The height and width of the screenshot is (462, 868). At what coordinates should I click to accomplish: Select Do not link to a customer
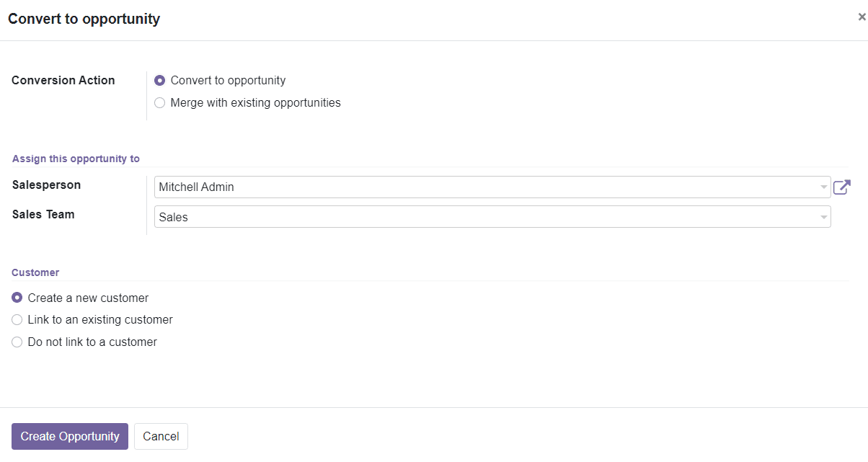coord(17,342)
